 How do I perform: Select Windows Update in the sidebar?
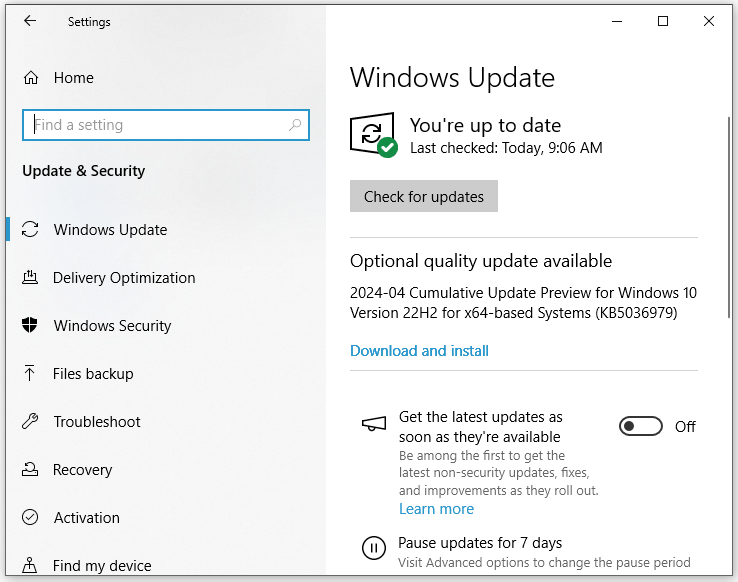(110, 230)
